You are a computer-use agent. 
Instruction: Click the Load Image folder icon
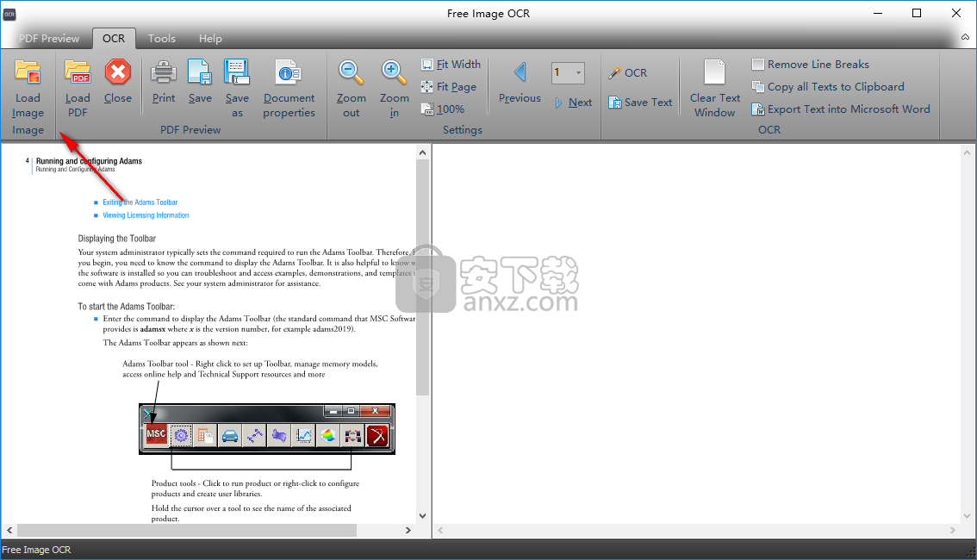[x=28, y=72]
